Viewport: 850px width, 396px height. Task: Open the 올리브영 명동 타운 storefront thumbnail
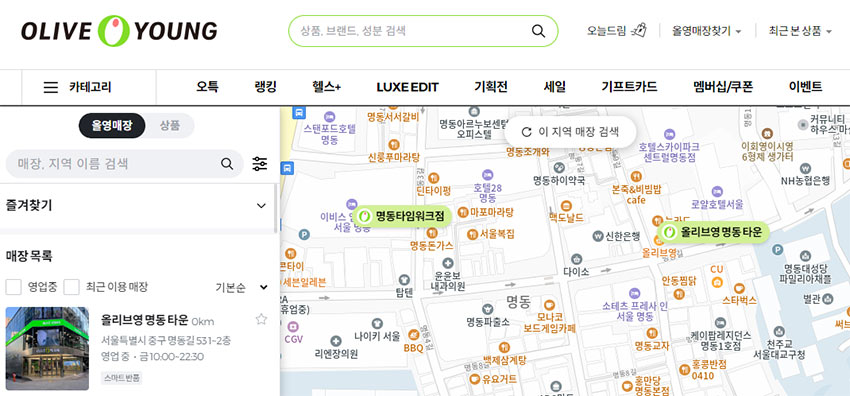click(47, 348)
